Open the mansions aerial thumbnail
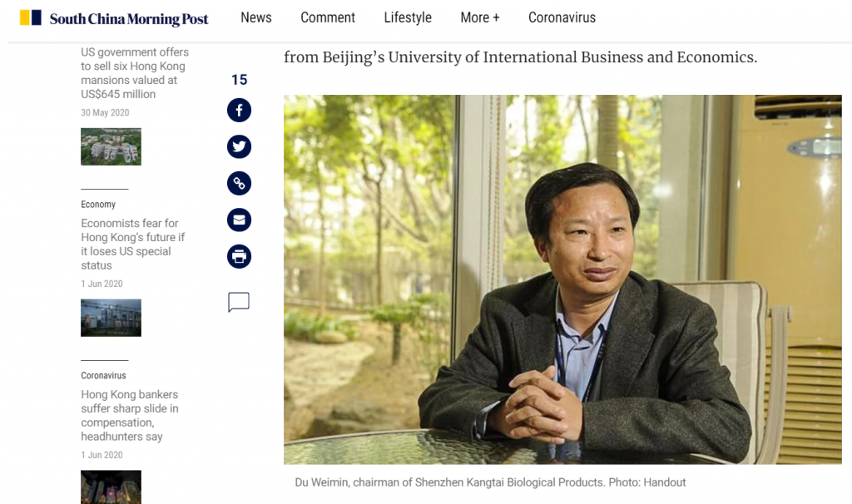 [x=111, y=146]
